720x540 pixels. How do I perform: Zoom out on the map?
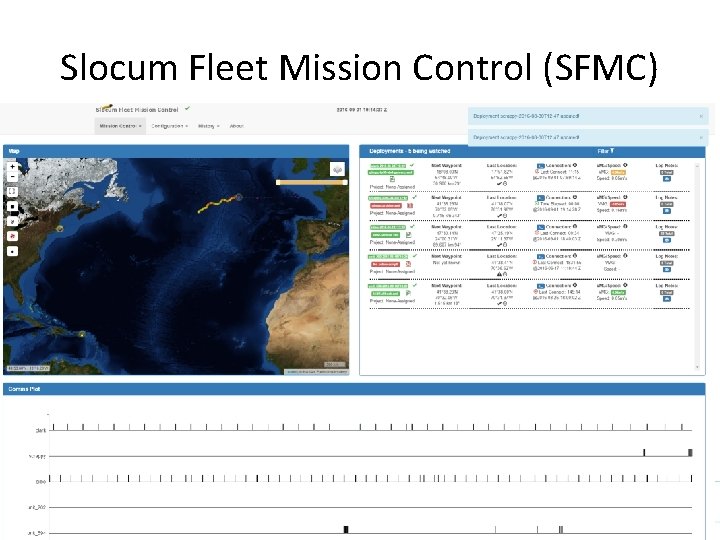13,177
